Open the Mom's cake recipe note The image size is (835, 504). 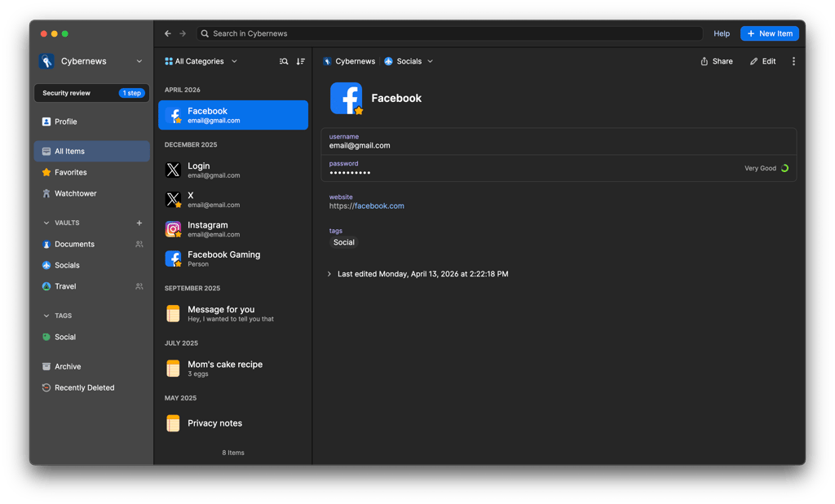(233, 368)
